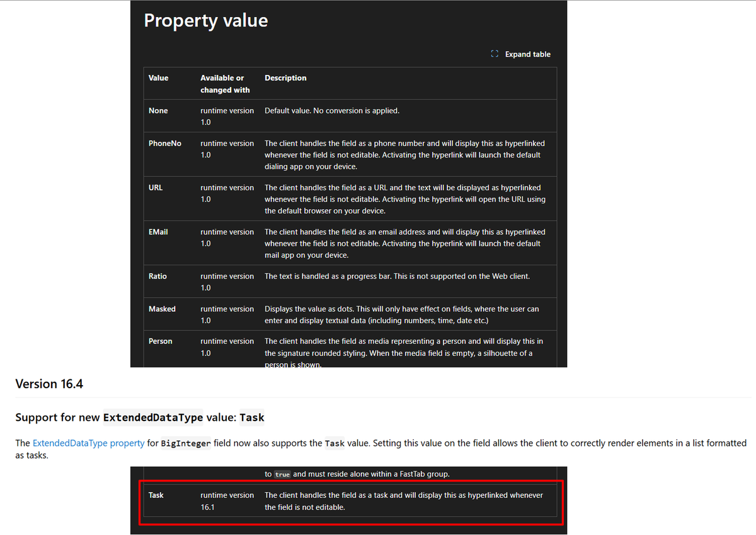Select the Ratio value cell
756x535 pixels.
pos(157,276)
